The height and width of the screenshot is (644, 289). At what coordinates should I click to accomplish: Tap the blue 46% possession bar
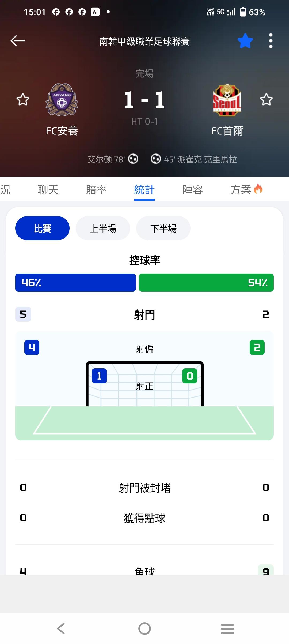click(x=75, y=283)
